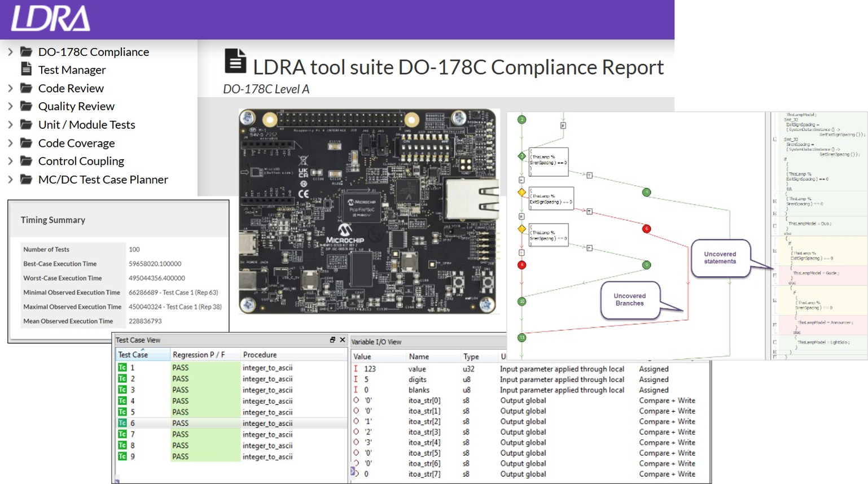The image size is (868, 484).
Task: Expand the Control Coupling chevron
Action: coord(10,162)
